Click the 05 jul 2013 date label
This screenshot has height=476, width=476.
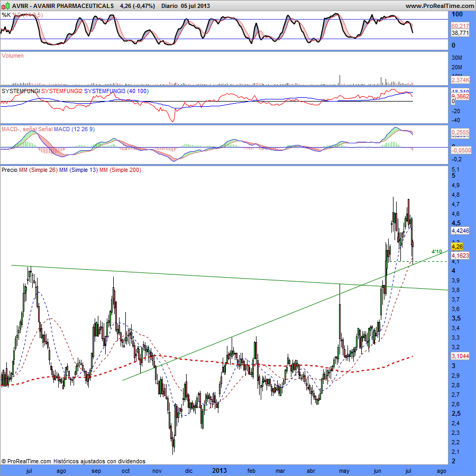pyautogui.click(x=195, y=6)
